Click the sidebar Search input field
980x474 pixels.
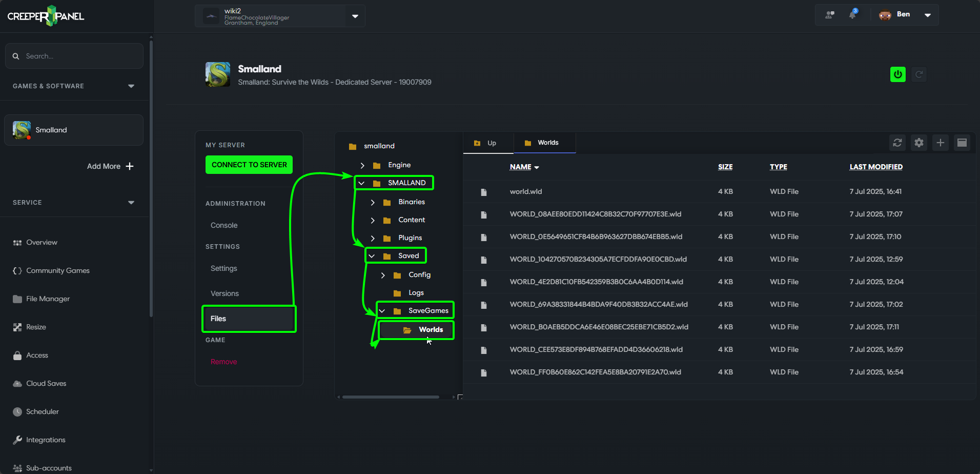[74, 56]
